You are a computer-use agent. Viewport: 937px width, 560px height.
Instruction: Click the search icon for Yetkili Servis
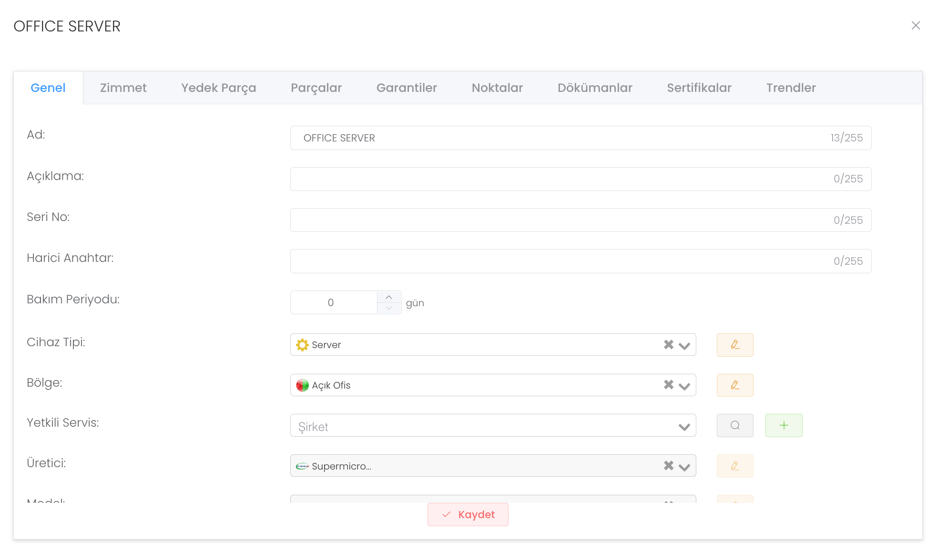(734, 425)
